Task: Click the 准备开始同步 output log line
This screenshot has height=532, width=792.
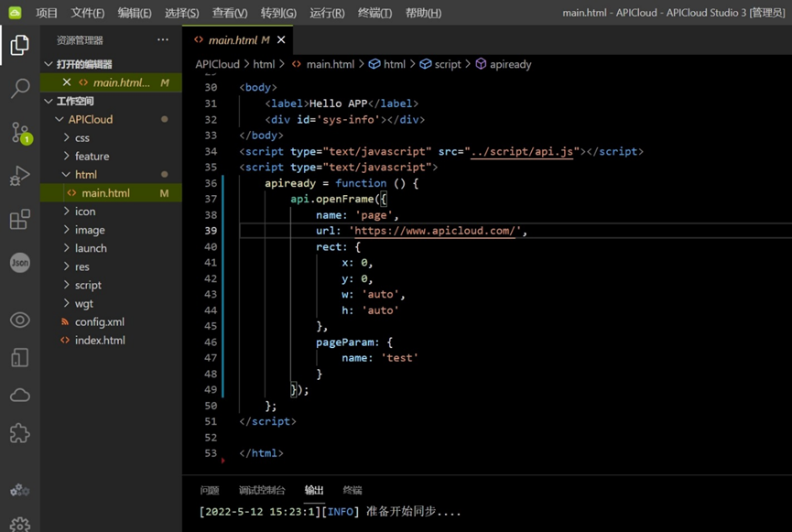Action: coord(331,511)
